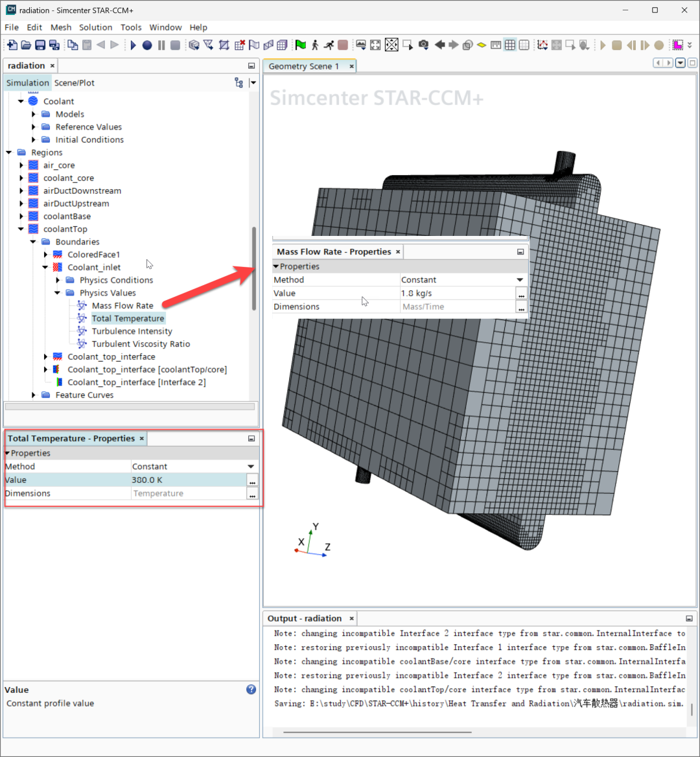Open the Tools menu
This screenshot has height=757, width=700.
click(131, 27)
